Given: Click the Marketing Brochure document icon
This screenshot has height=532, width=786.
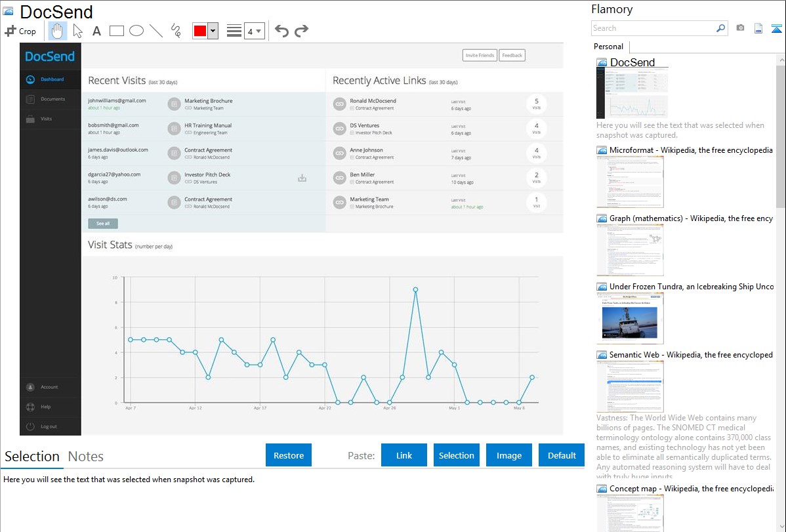Looking at the screenshot, I should [x=174, y=104].
